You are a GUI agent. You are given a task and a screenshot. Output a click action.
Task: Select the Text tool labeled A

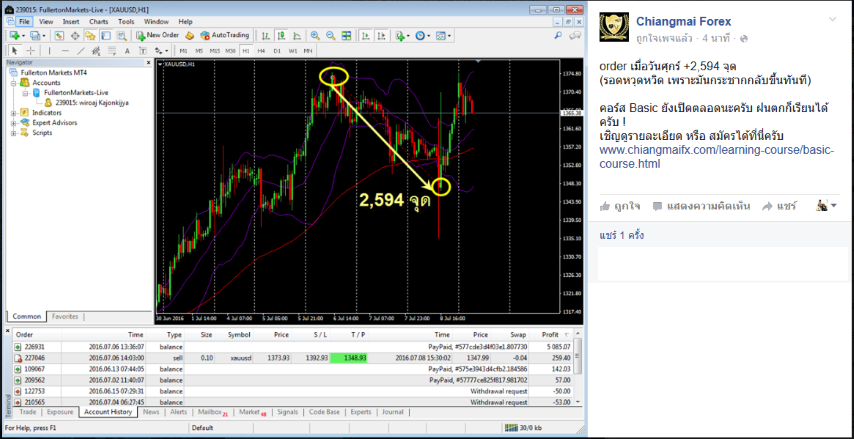tap(127, 51)
